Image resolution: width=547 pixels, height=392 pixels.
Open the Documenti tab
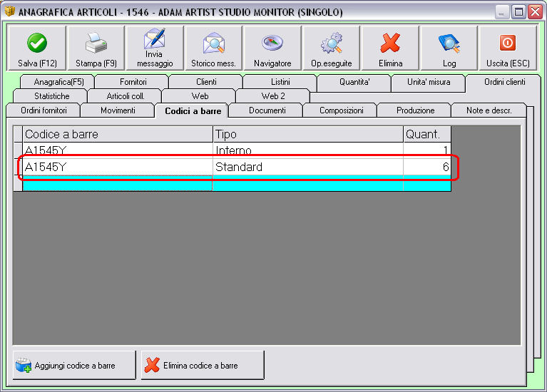(267, 110)
